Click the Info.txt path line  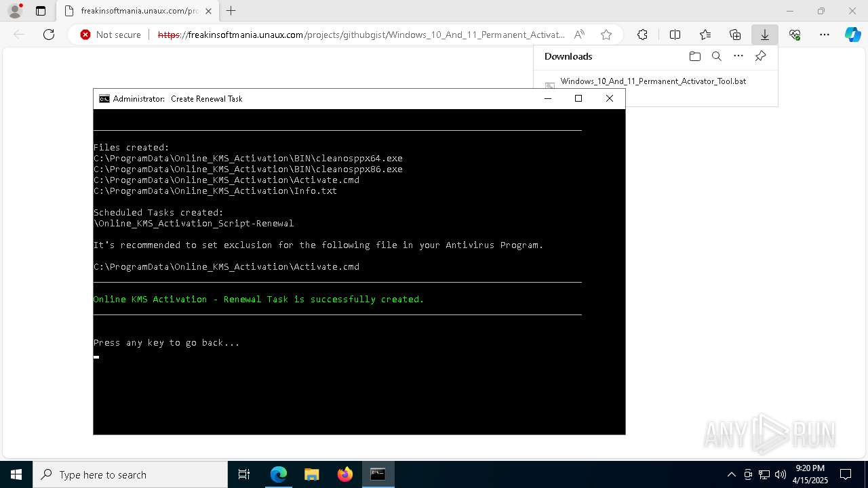point(216,191)
